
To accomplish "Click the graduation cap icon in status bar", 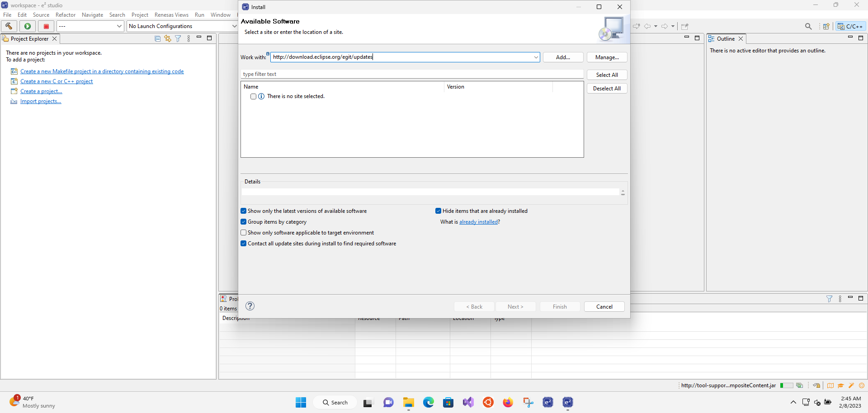I will click(x=841, y=385).
